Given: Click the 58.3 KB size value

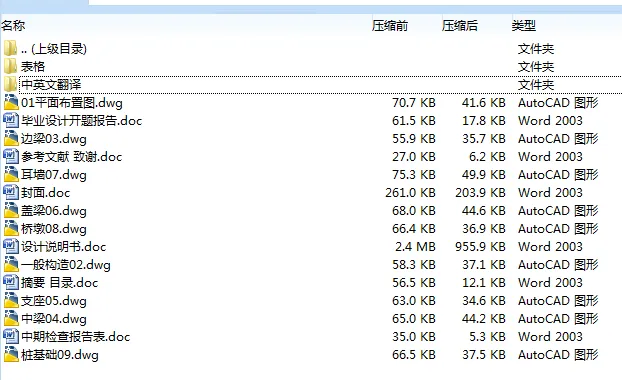Looking at the screenshot, I should 414,265.
